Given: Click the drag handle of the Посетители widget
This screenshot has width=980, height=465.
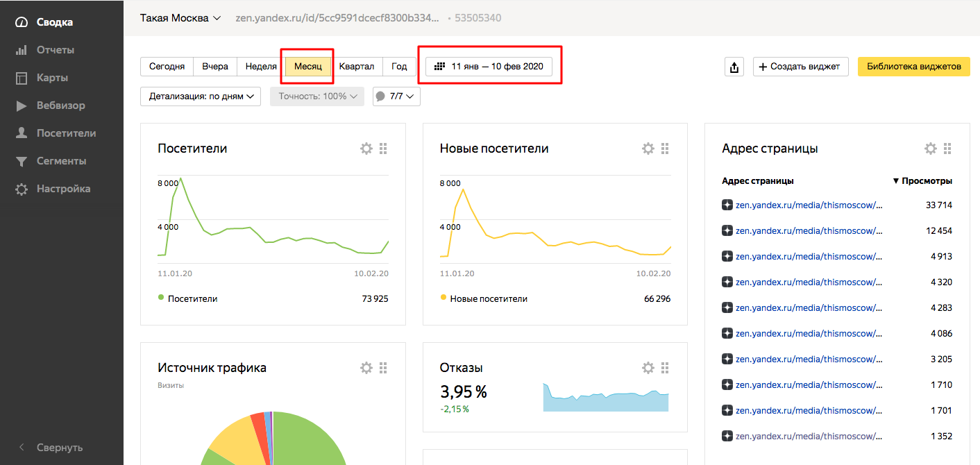Looking at the screenshot, I should pyautogui.click(x=383, y=149).
